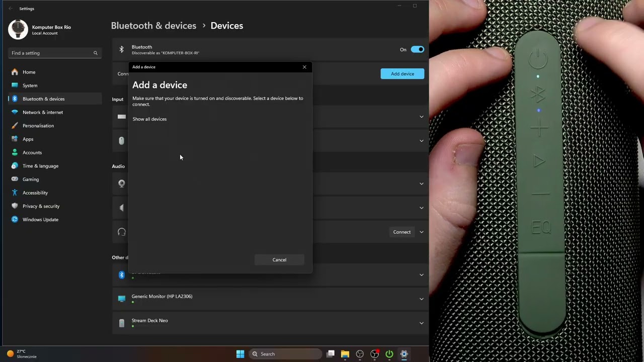Open the first OBS Studio taskbar icon
This screenshot has height=362, width=644.
360,354
